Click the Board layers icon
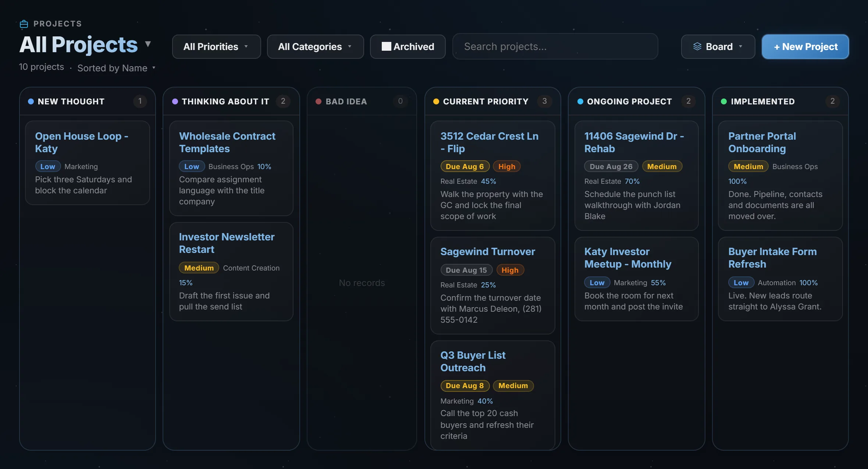This screenshot has width=868, height=469. click(x=697, y=47)
